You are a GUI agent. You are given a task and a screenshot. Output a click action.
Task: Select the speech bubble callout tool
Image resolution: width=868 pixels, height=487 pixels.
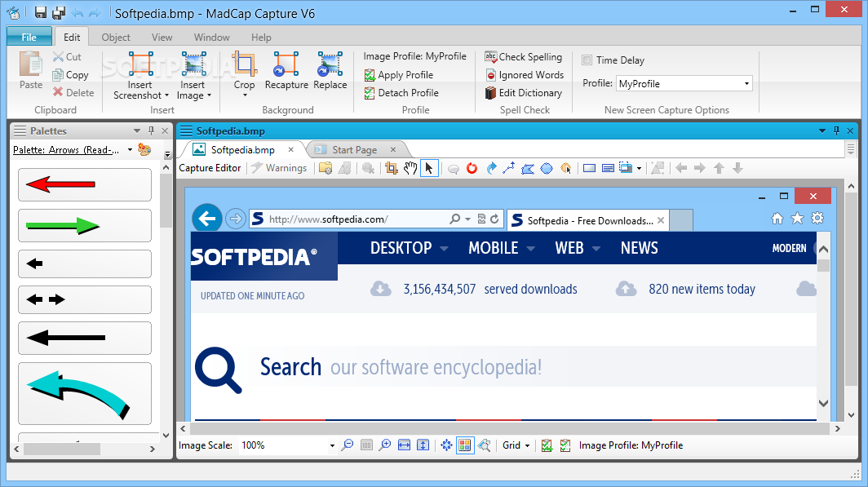click(x=454, y=169)
